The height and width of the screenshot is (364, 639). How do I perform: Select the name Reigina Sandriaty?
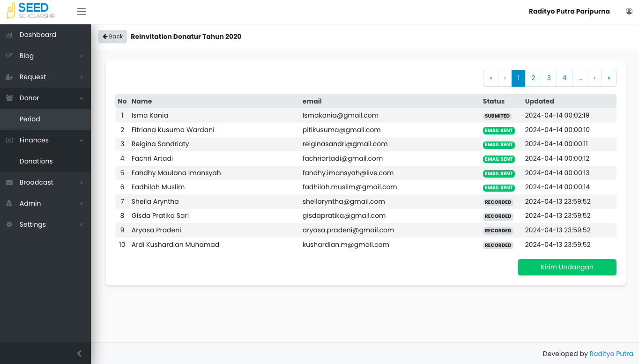160,144
